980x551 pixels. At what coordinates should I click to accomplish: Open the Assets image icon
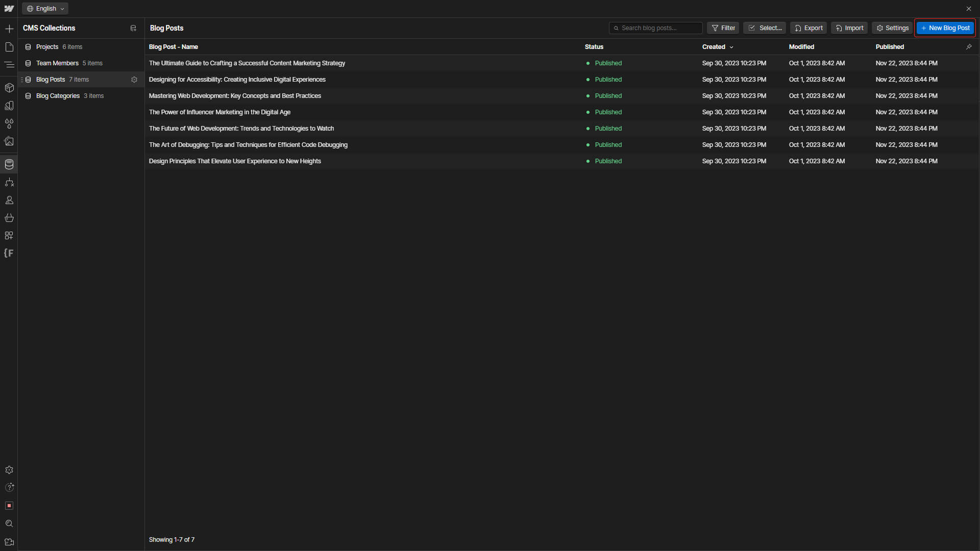[x=9, y=141]
